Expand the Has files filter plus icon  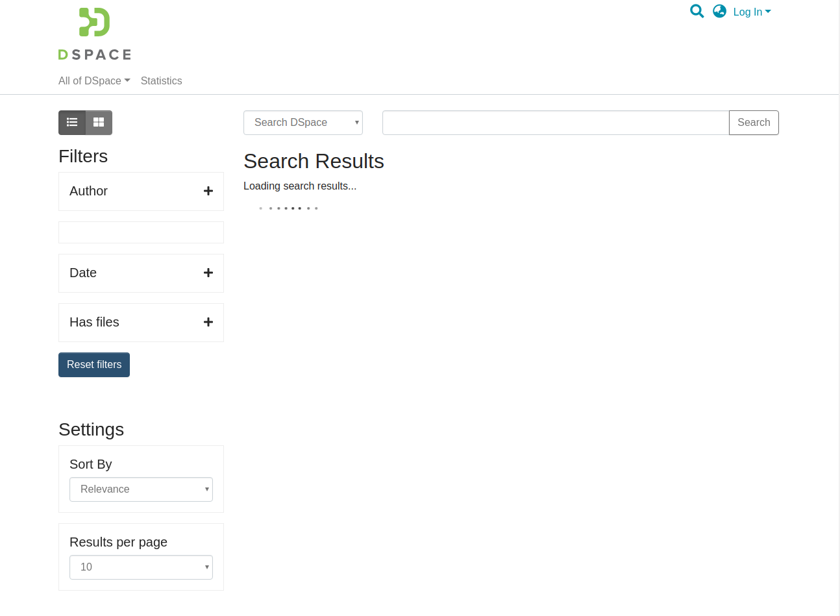tap(208, 322)
